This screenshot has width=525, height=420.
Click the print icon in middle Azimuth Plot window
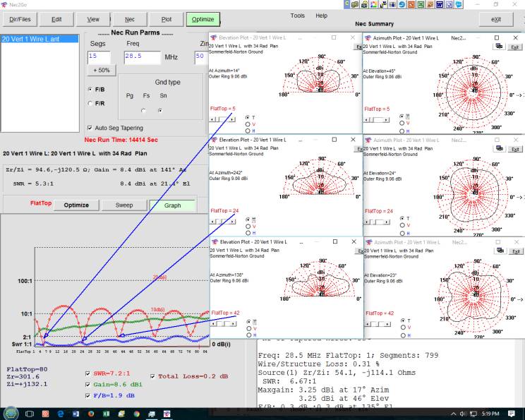[x=500, y=148]
